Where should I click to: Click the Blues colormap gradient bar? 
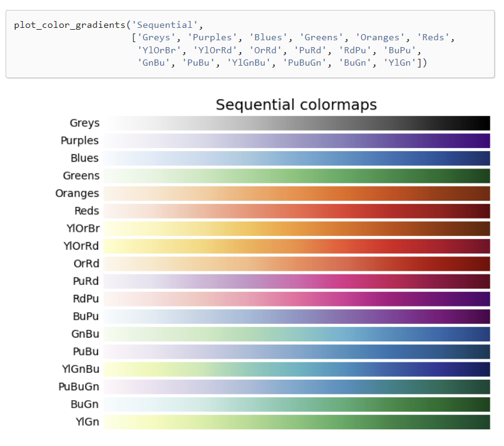point(297,159)
